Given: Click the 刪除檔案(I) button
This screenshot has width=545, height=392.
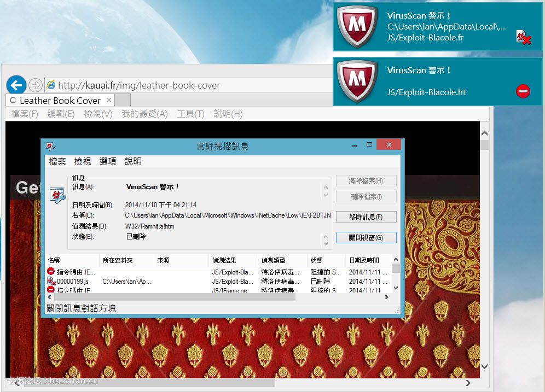Looking at the screenshot, I should 366,197.
